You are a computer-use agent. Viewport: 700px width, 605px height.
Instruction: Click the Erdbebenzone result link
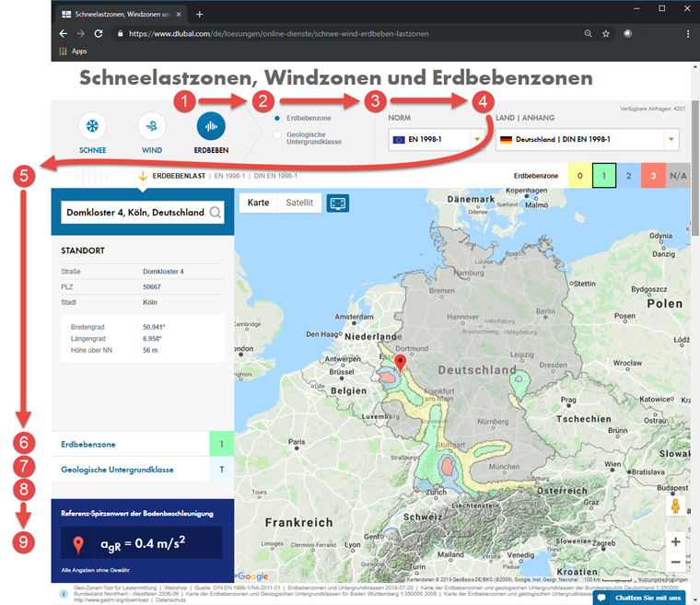(x=88, y=444)
